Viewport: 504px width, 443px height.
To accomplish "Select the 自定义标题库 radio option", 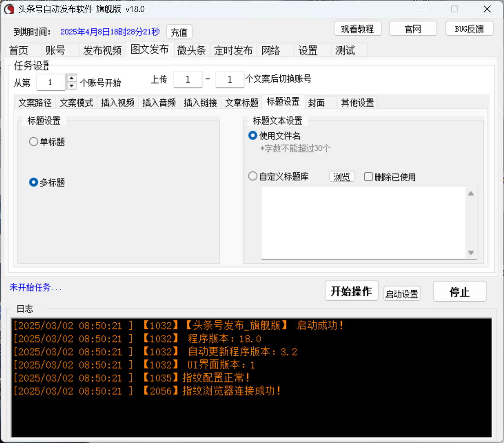I will click(x=279, y=176).
